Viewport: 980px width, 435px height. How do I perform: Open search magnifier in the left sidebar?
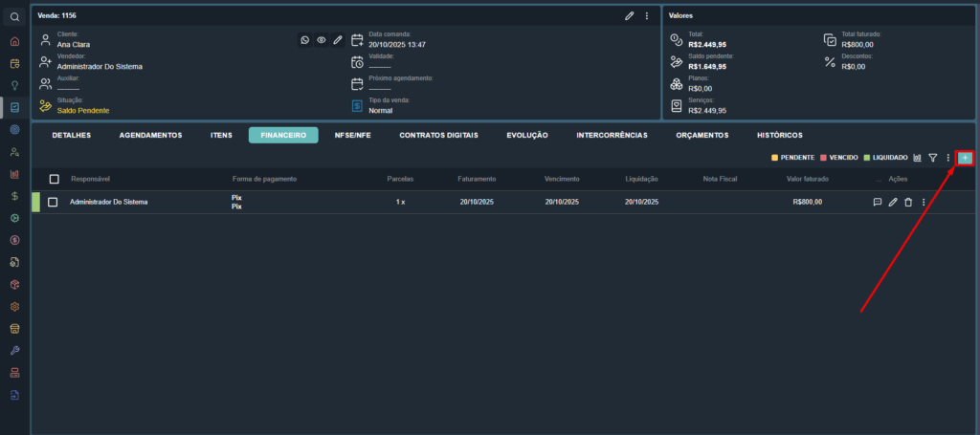point(14,17)
